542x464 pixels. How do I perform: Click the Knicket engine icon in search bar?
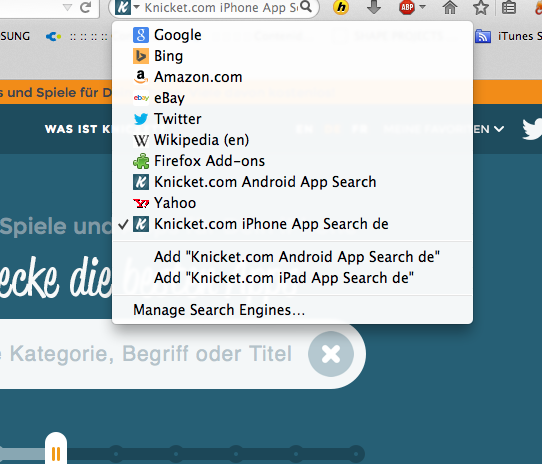point(123,7)
